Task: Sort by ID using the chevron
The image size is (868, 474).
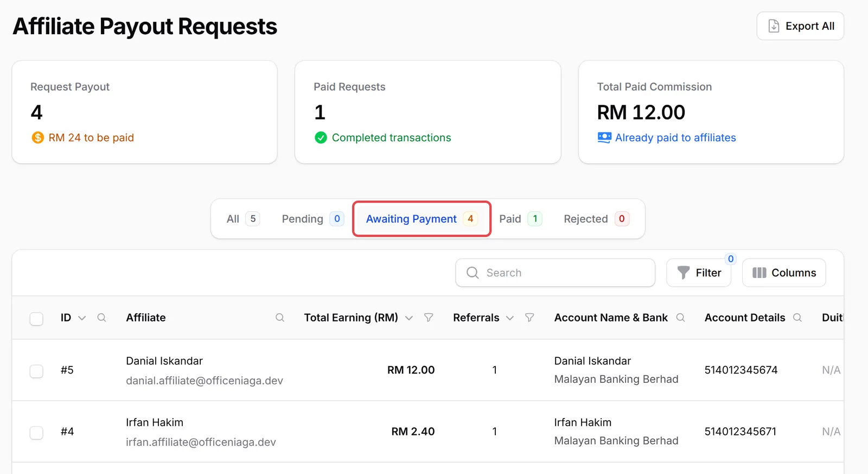Action: tap(82, 318)
